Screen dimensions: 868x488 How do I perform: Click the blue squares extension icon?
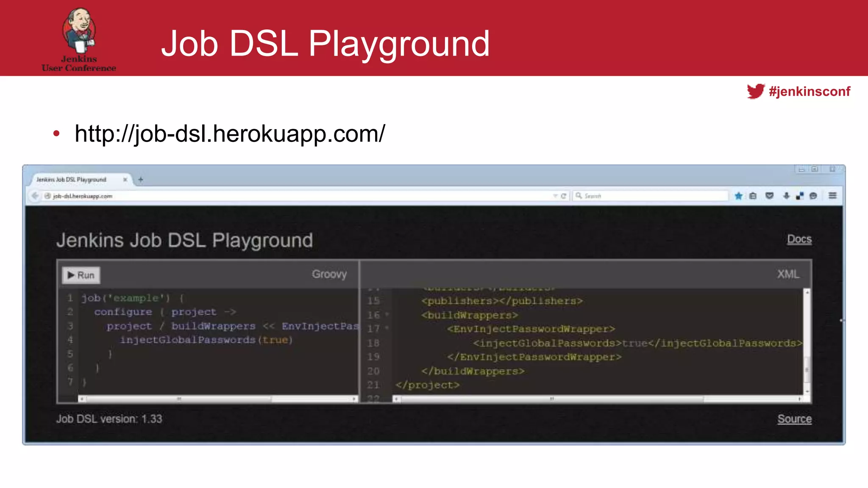[800, 196]
